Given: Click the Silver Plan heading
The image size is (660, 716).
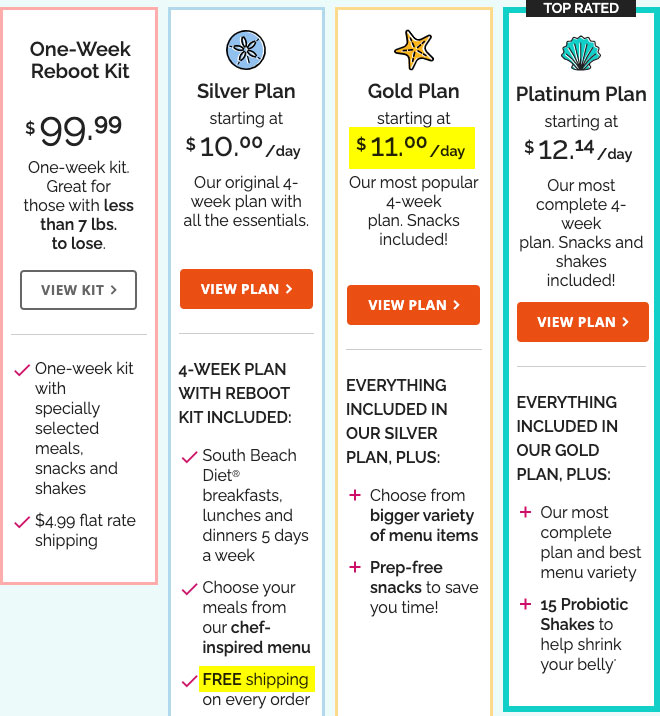Looking at the screenshot, I should pyautogui.click(x=246, y=91).
